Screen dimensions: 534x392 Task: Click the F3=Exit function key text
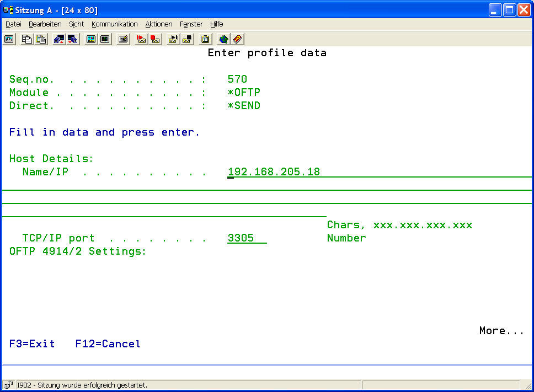(x=32, y=344)
